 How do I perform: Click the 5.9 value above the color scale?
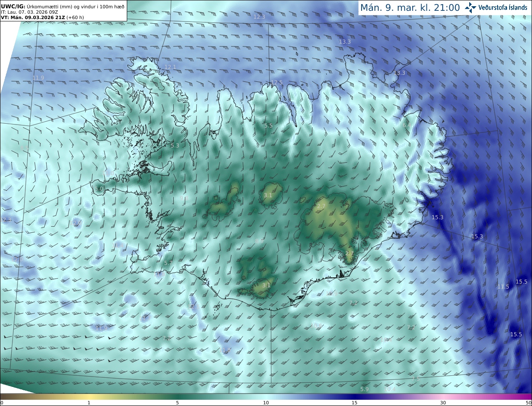(x=365, y=389)
